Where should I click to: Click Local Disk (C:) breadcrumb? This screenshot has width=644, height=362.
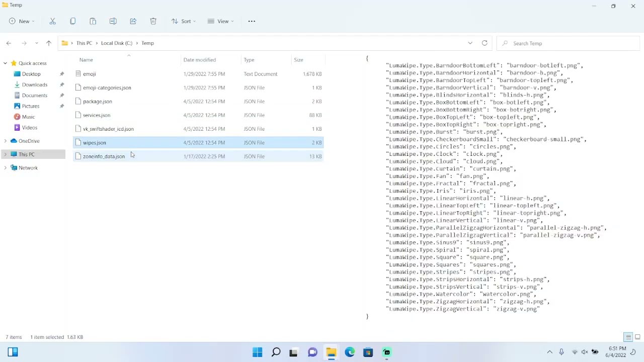click(117, 43)
